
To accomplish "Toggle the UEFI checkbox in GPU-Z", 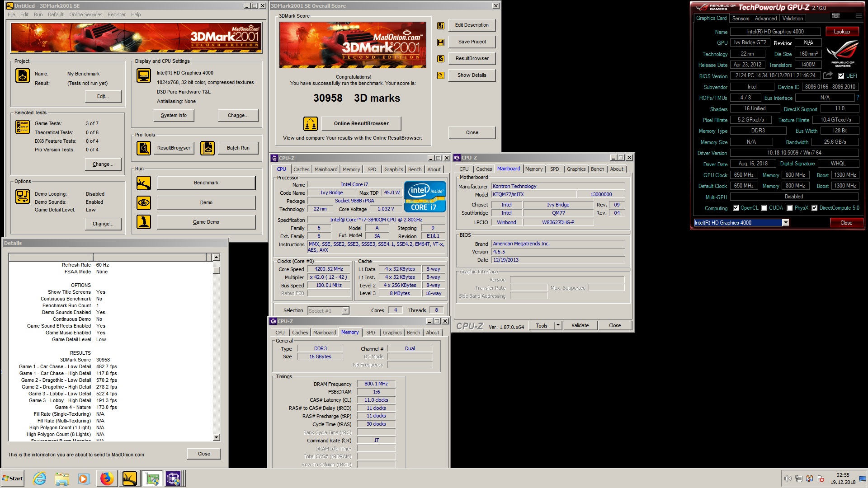I will (841, 76).
